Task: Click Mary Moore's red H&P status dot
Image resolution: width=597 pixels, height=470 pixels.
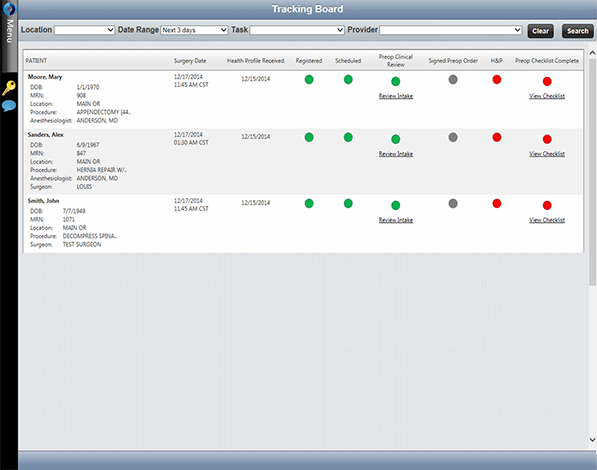Action: [496, 80]
